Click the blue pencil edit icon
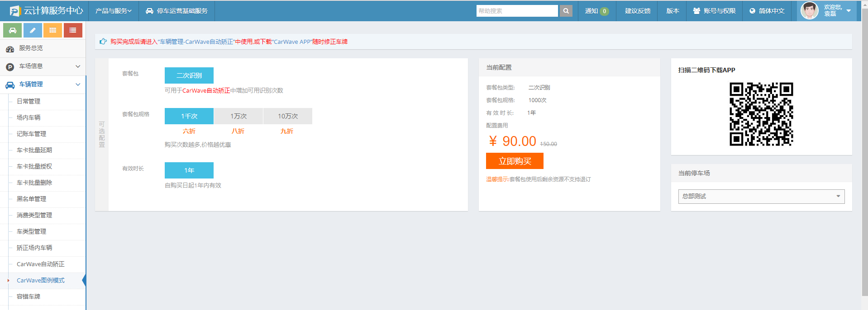Image resolution: width=868 pixels, height=310 pixels. (33, 30)
